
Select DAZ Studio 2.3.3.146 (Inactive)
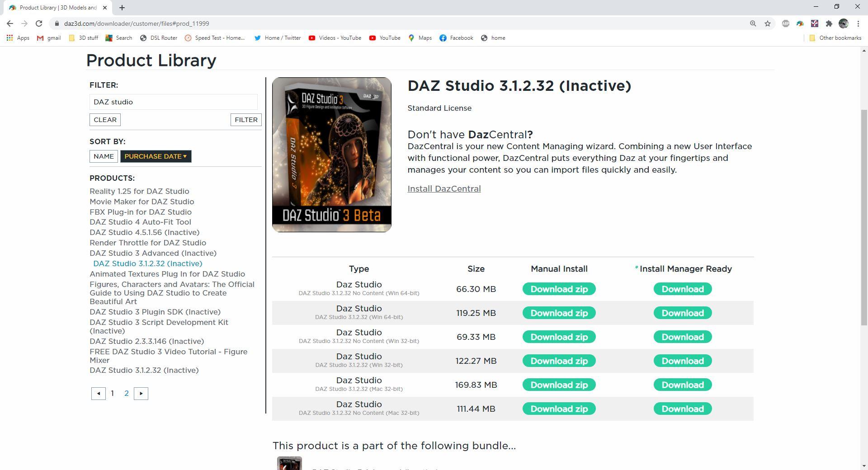point(147,342)
